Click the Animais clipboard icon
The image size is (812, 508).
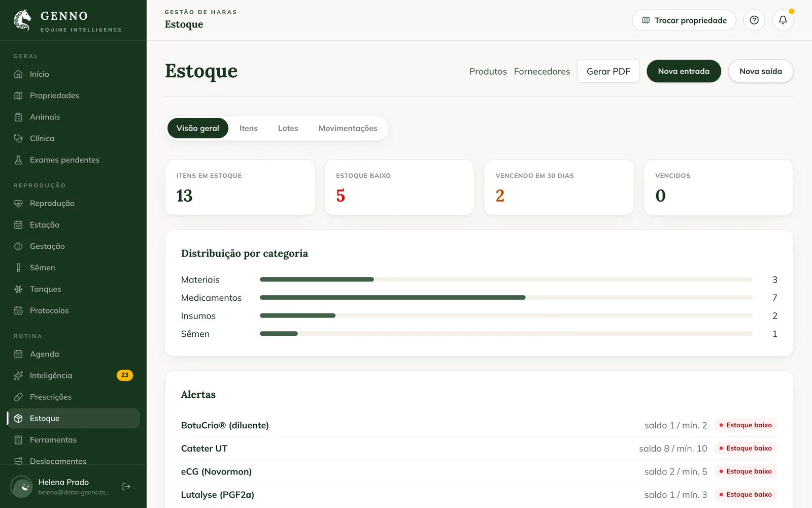coord(18,117)
